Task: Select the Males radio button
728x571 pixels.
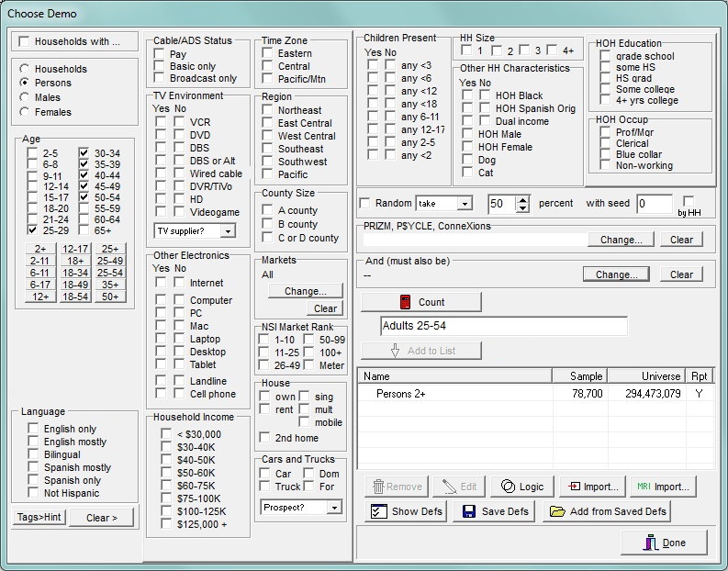Action: point(24,97)
